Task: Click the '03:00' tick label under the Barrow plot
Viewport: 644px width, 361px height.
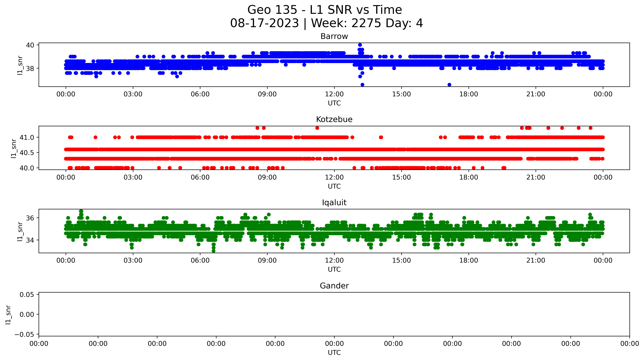Action: [x=133, y=94]
